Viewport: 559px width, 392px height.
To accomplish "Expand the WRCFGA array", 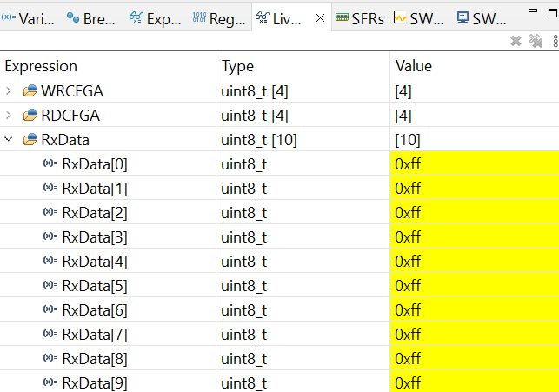I will [9, 91].
